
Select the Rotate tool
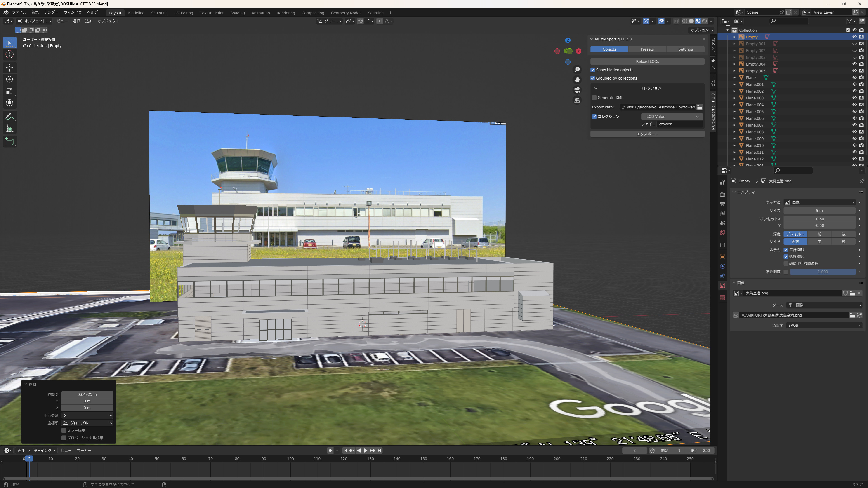pos(9,80)
